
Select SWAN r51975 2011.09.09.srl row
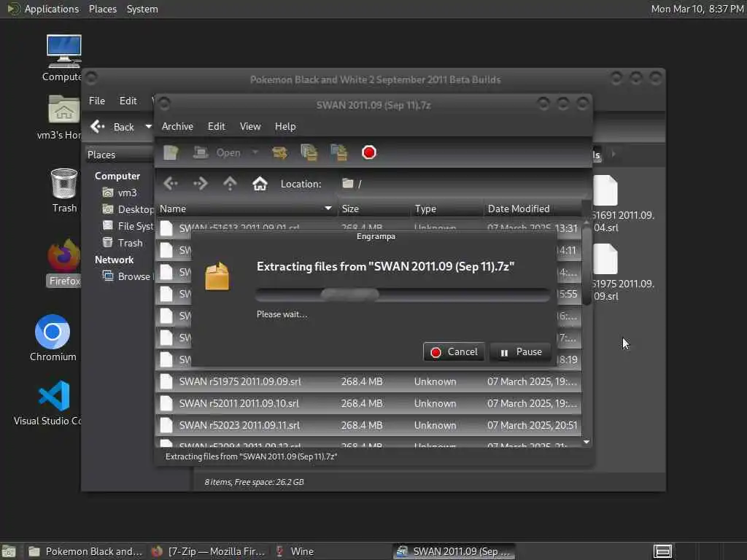coord(368,381)
